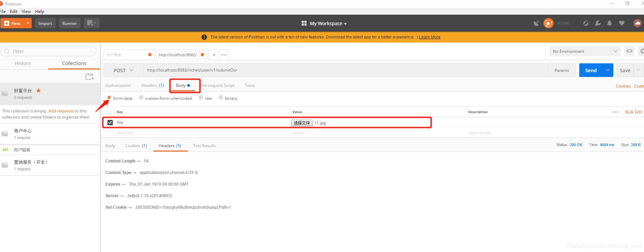Click the orange sync status icon
Screen dimensions: 644x252
pyautogui.click(x=548, y=23)
